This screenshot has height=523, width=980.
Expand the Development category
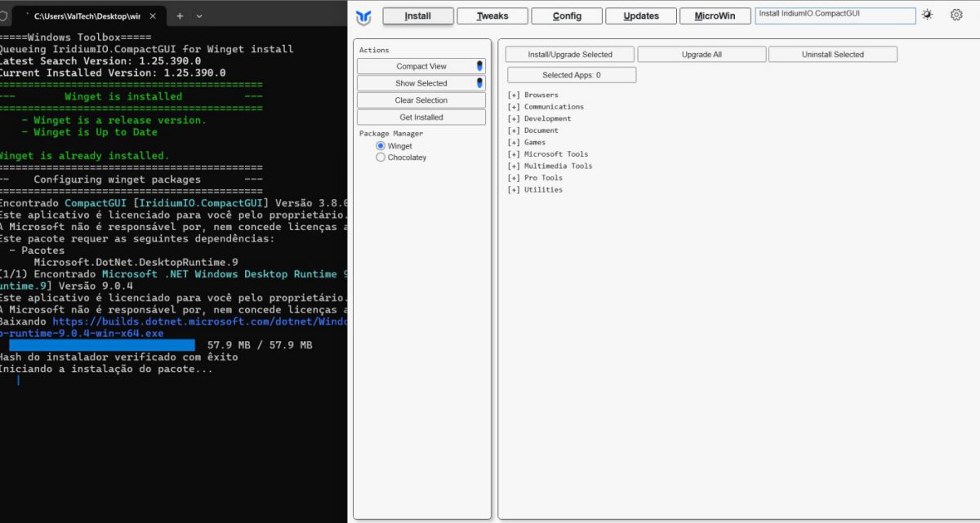coord(539,118)
